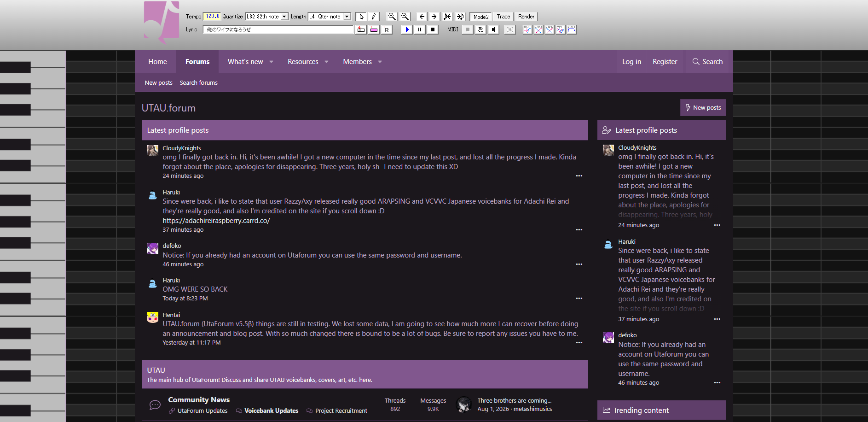The width and height of the screenshot is (868, 422).
Task: Click the P2P3 envelope icon
Action: click(x=538, y=29)
